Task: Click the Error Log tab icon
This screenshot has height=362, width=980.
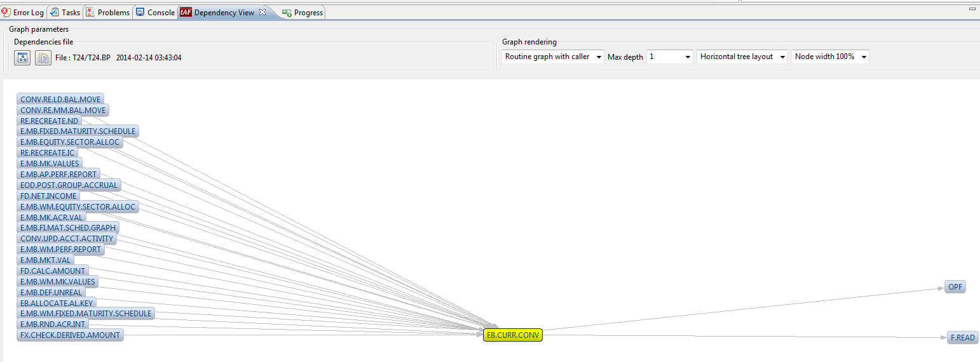Action: pos(6,12)
